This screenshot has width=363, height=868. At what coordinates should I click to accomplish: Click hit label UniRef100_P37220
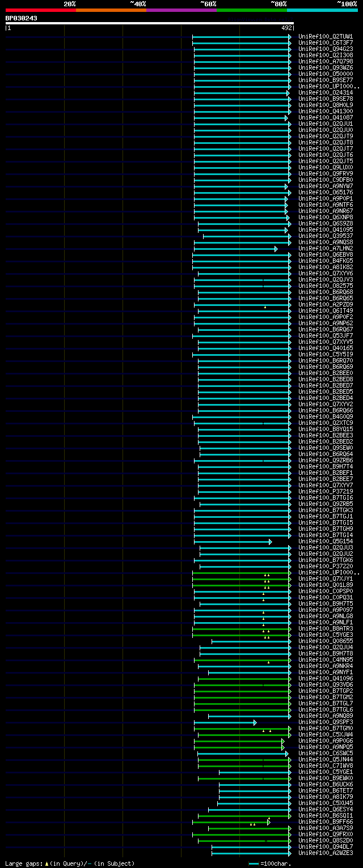point(326,566)
